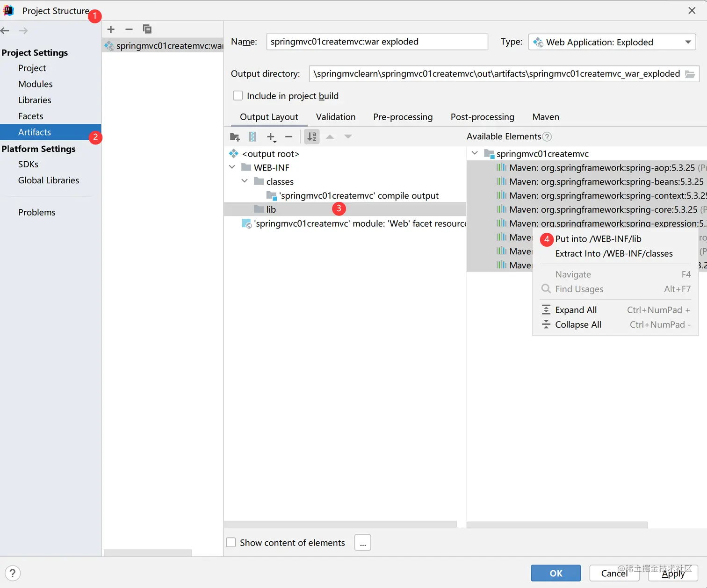Click available elements horizontal scrollbar
This screenshot has width=707, height=588.
(x=557, y=524)
